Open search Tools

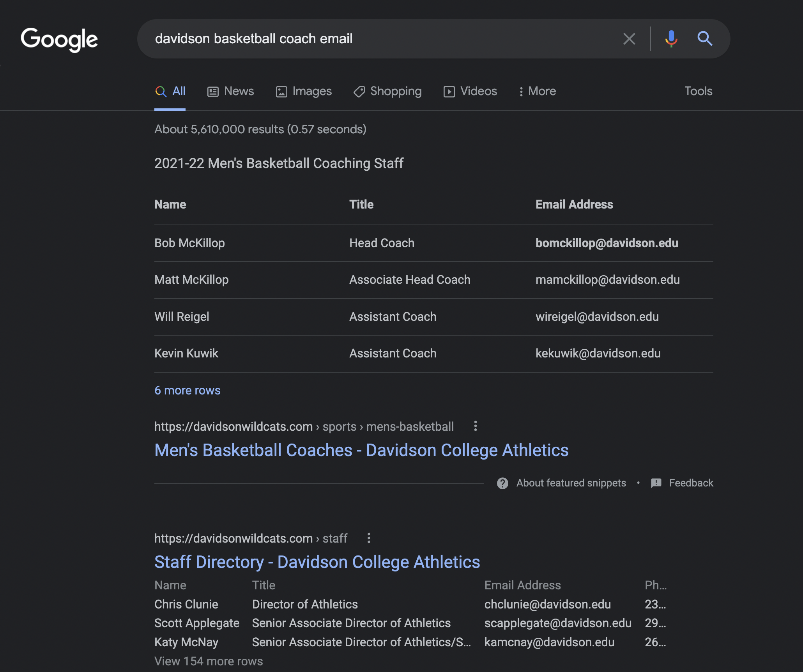698,91
